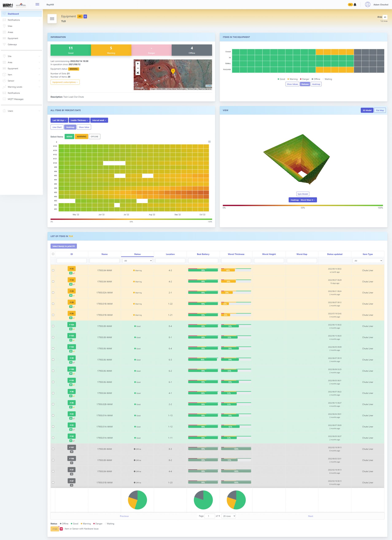Open the Status filter dropdown
The image size is (392, 540).
pos(137,261)
